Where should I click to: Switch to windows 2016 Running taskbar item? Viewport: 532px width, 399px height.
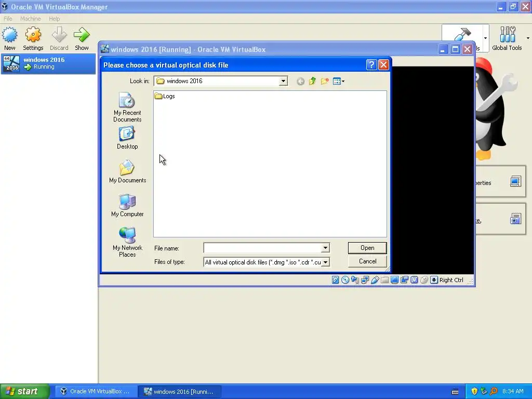(x=180, y=392)
